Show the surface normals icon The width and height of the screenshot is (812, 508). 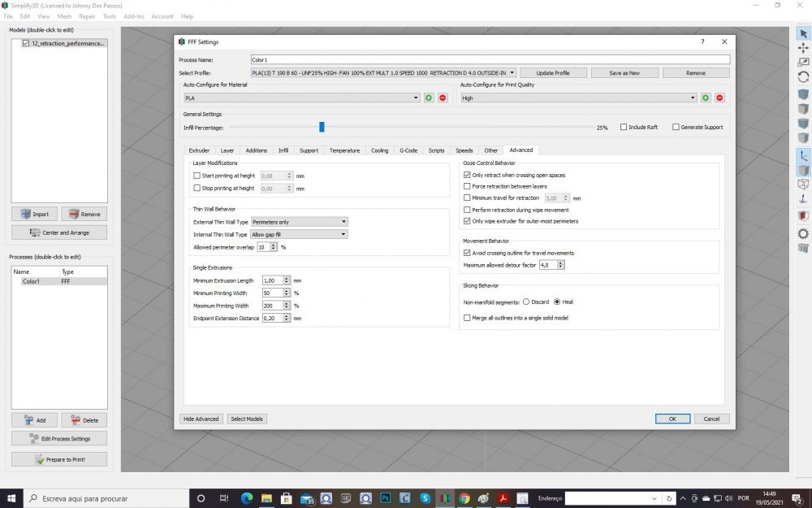[803, 198]
